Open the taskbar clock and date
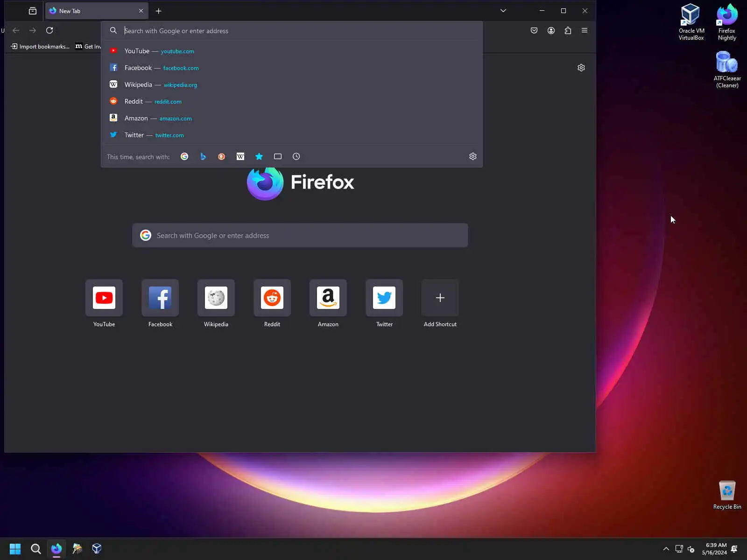 tap(714, 549)
